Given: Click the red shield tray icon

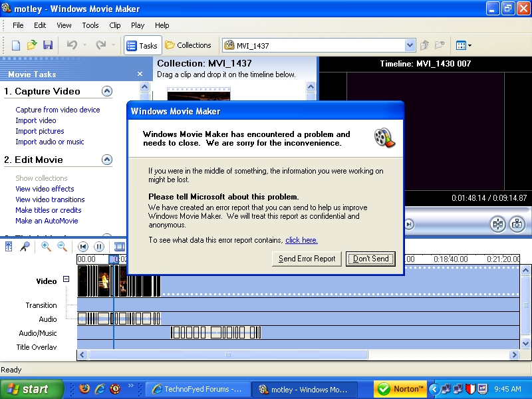Looking at the screenshot, I should [470, 389].
